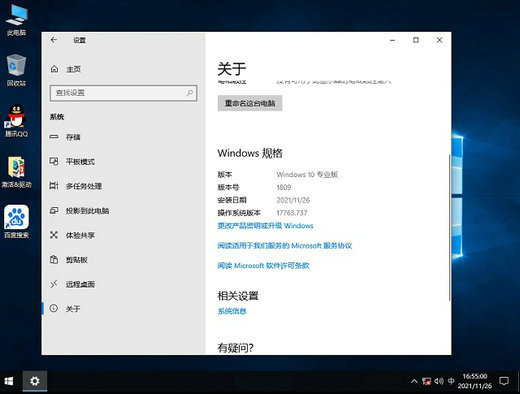Open taskbar clock showing 16:55:00

click(475, 381)
